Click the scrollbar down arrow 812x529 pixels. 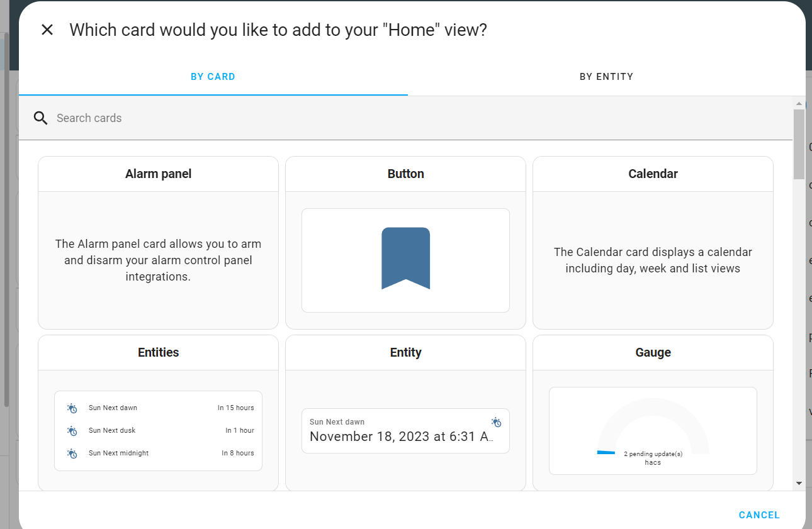click(799, 483)
